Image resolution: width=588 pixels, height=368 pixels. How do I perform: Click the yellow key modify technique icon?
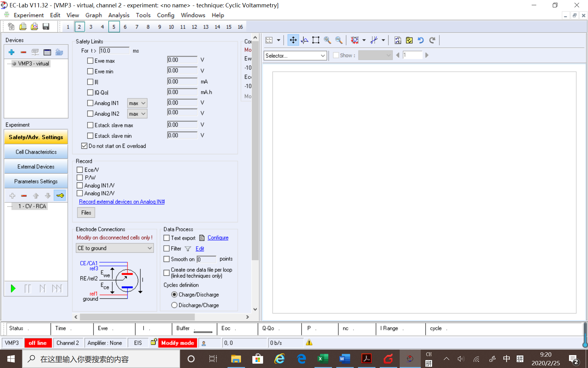[x=60, y=195]
